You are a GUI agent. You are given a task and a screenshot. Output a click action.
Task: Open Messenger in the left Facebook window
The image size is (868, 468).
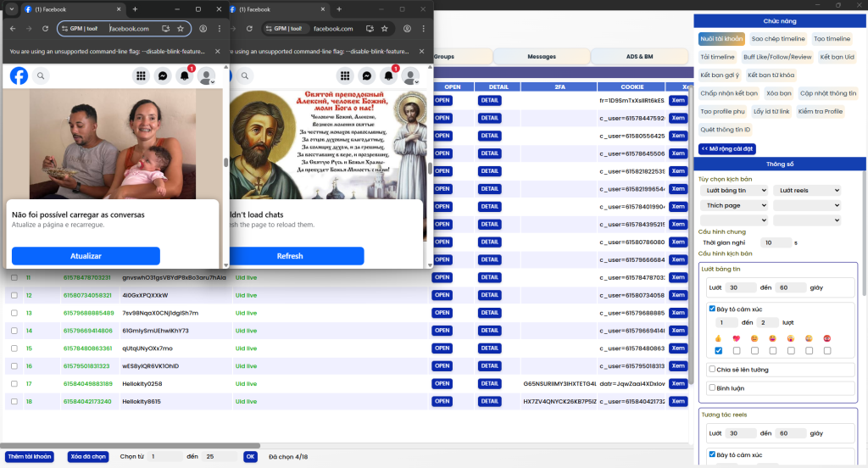coord(163,76)
